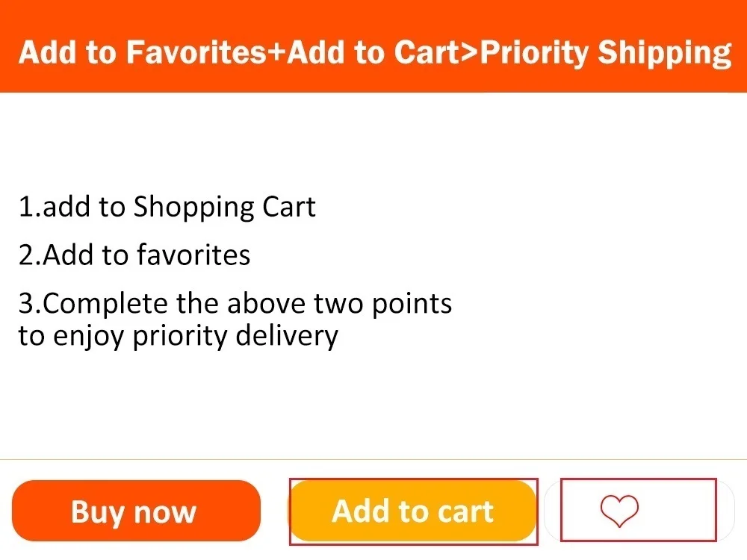Click the word "Cart" in step one
The height and width of the screenshot is (560, 747).
pyautogui.click(x=288, y=207)
